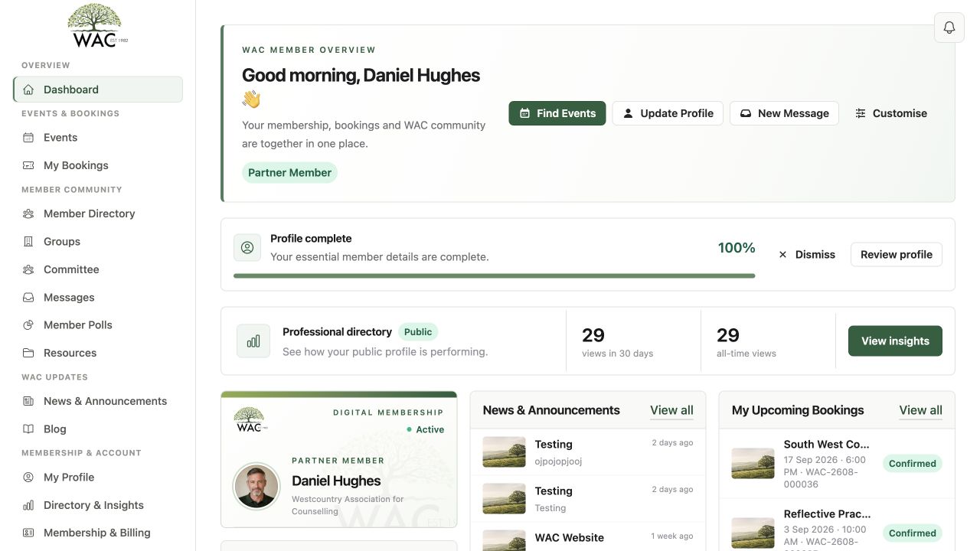The width and height of the screenshot is (980, 551).
Task: Click the View insights button
Action: [895, 341]
